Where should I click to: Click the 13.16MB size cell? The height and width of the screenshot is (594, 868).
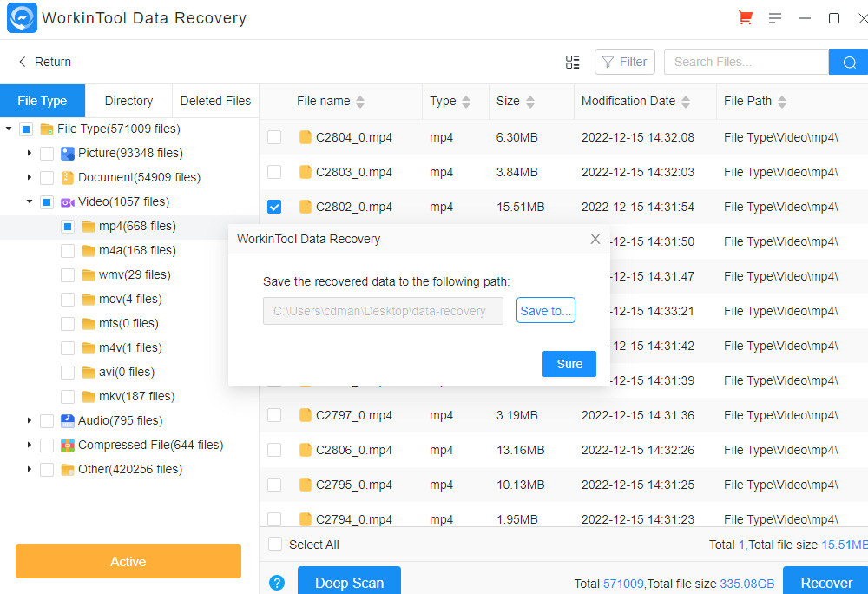[x=520, y=450]
